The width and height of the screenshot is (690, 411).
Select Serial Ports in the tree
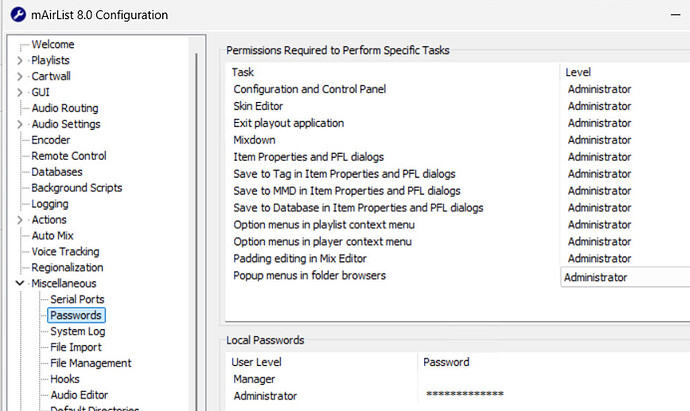pyautogui.click(x=77, y=299)
